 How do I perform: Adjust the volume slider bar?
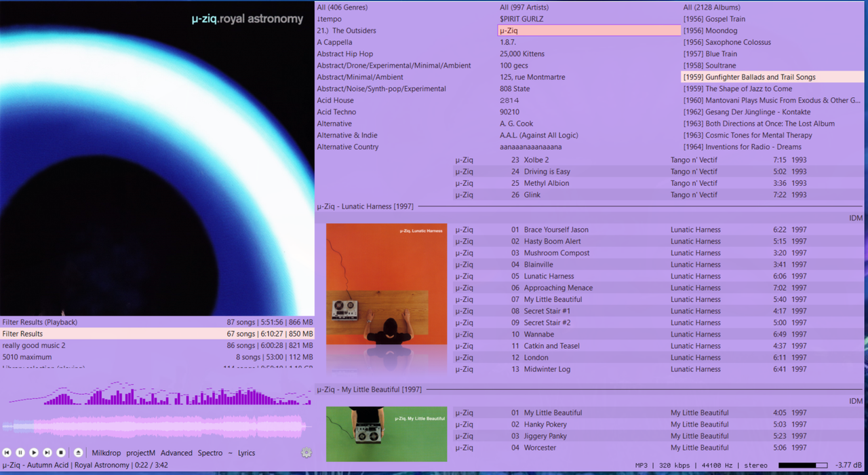[x=804, y=465]
